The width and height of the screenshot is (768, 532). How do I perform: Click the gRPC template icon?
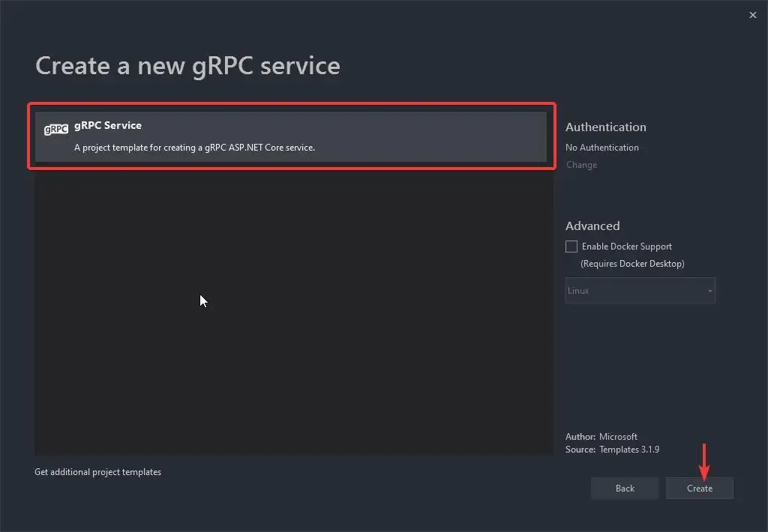pyautogui.click(x=55, y=129)
